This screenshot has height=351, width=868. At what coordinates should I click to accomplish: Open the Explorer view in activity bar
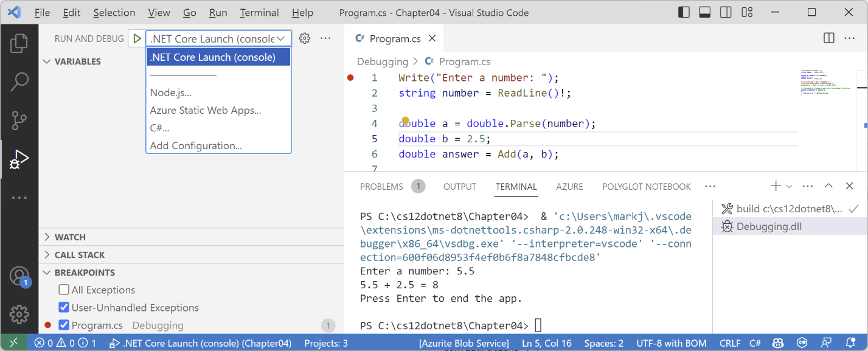pyautogui.click(x=19, y=43)
